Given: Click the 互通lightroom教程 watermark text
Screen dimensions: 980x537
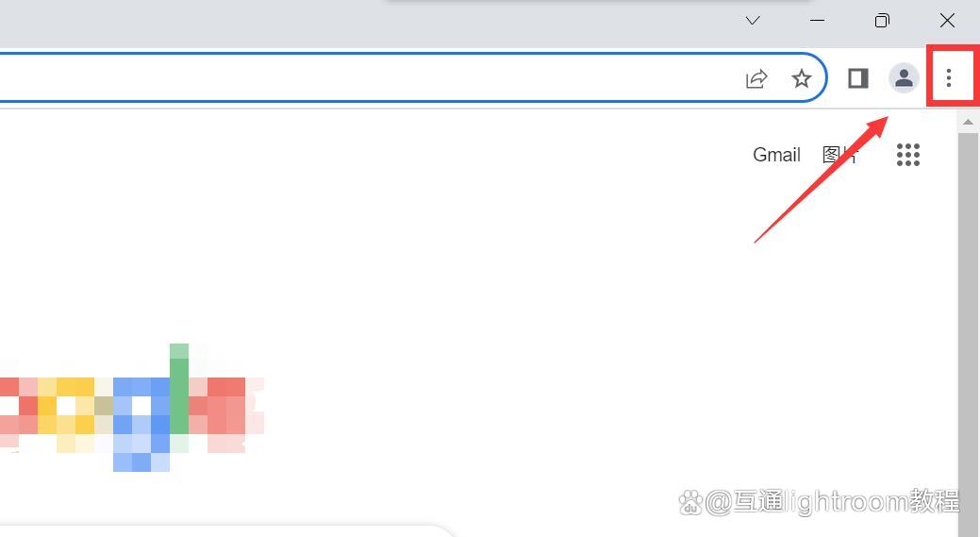Looking at the screenshot, I should [846, 501].
